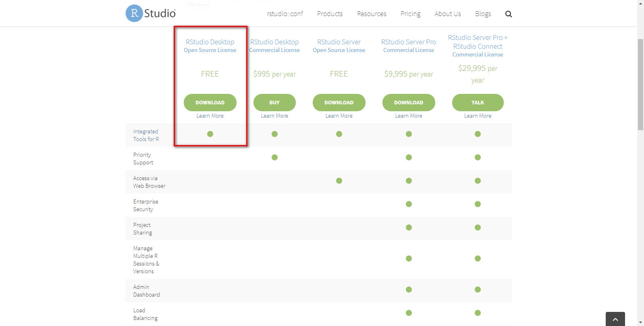This screenshot has height=326, width=644.
Task: Click the RStudio logo
Action: pyautogui.click(x=151, y=13)
